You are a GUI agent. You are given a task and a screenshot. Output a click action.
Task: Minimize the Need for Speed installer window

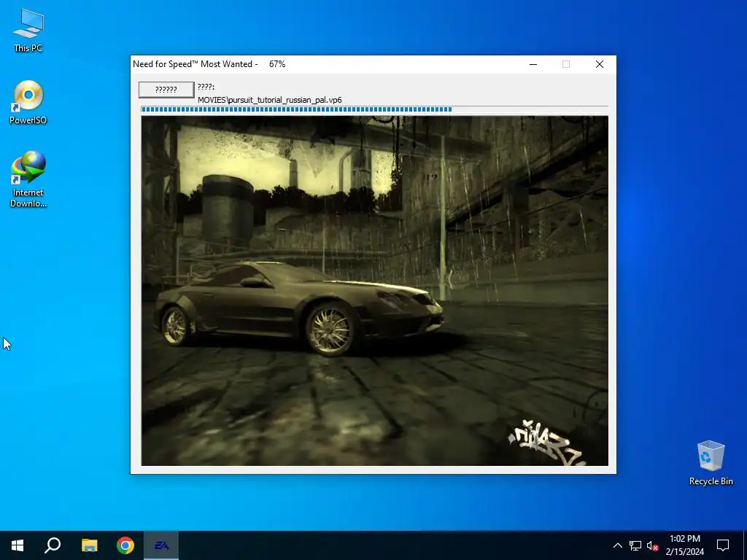pyautogui.click(x=533, y=64)
